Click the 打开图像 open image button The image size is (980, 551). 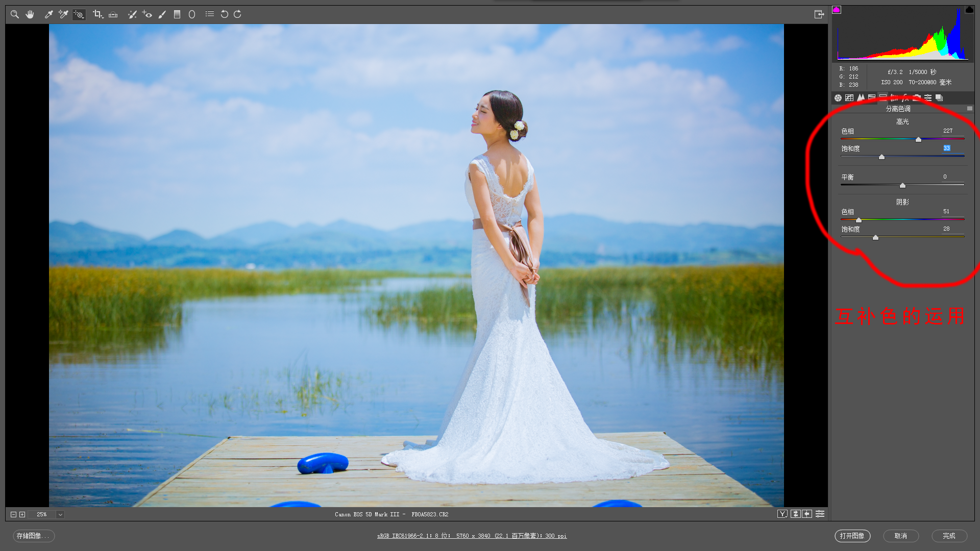(x=852, y=536)
